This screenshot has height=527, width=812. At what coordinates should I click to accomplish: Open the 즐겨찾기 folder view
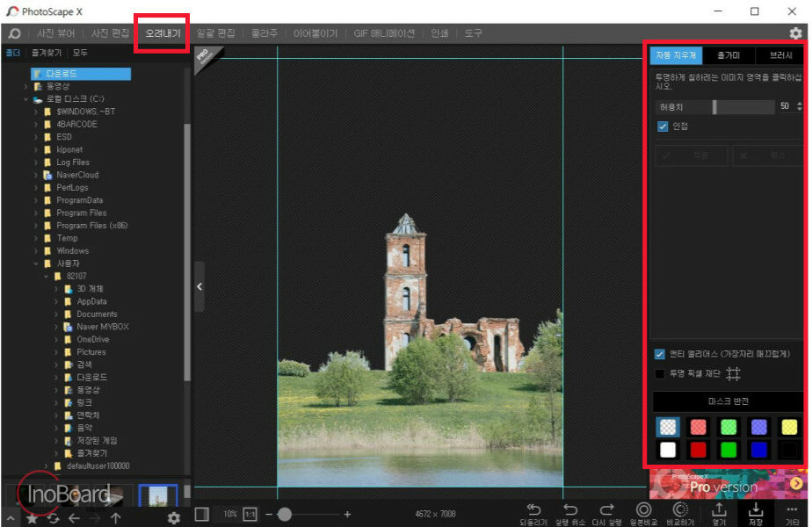coord(46,53)
